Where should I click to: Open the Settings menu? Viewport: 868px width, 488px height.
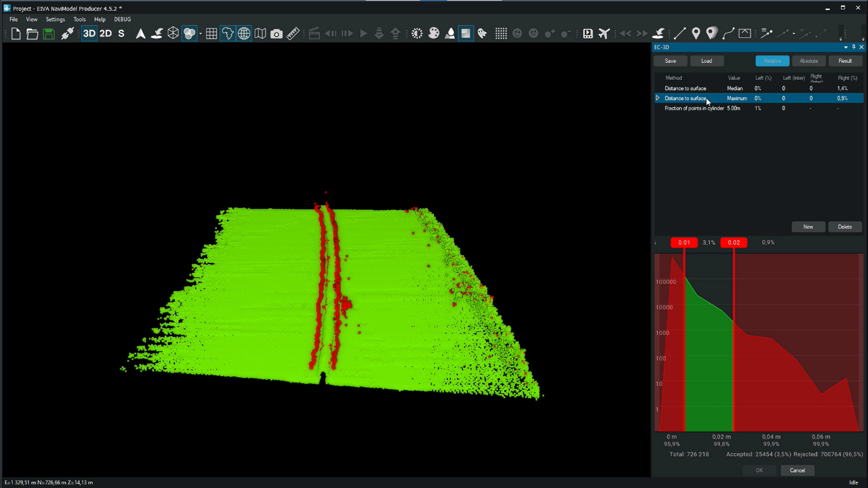(x=55, y=19)
